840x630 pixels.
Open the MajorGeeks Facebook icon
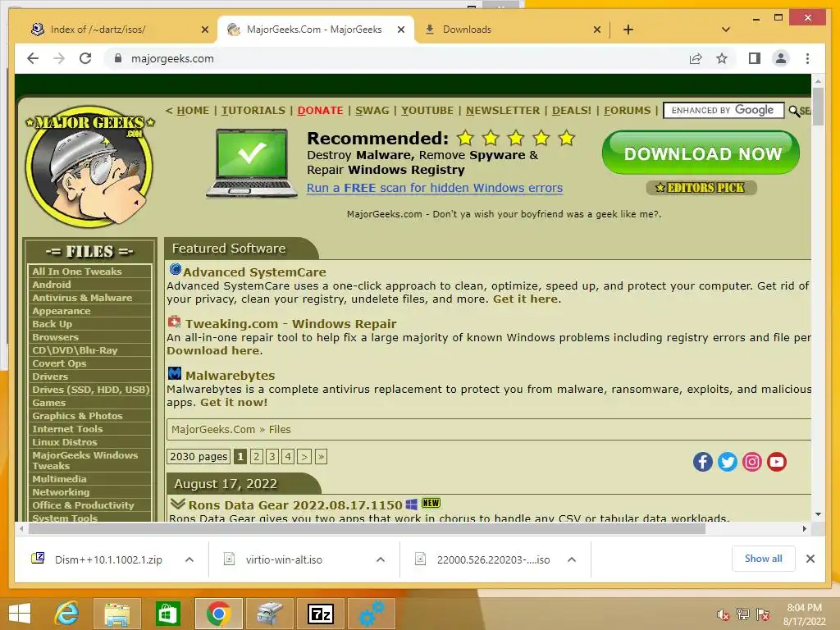click(x=702, y=462)
